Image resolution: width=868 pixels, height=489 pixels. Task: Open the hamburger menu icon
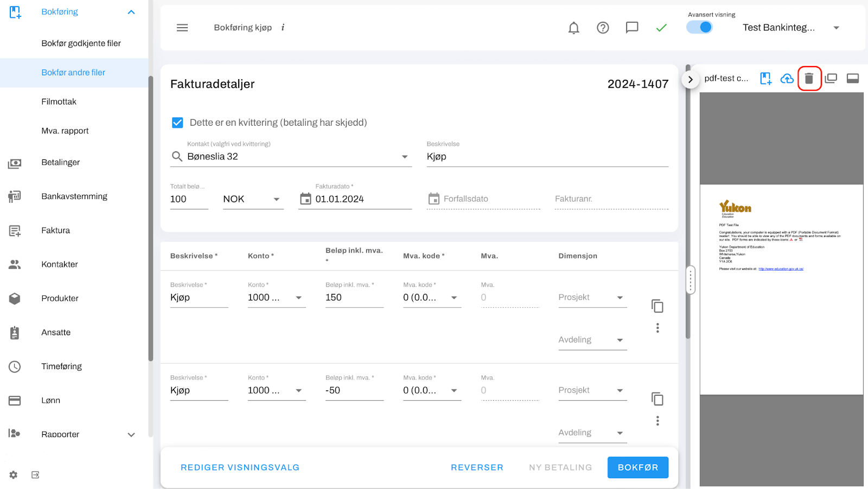182,28
